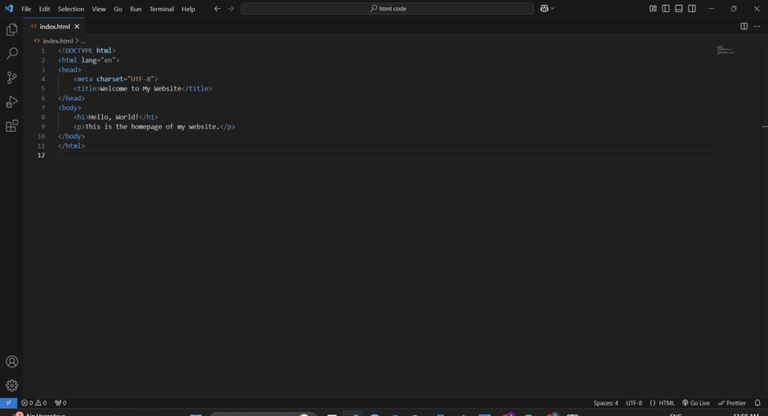This screenshot has height=416, width=768.
Task: Open the editor More Actions ellipsis
Action: [x=757, y=26]
